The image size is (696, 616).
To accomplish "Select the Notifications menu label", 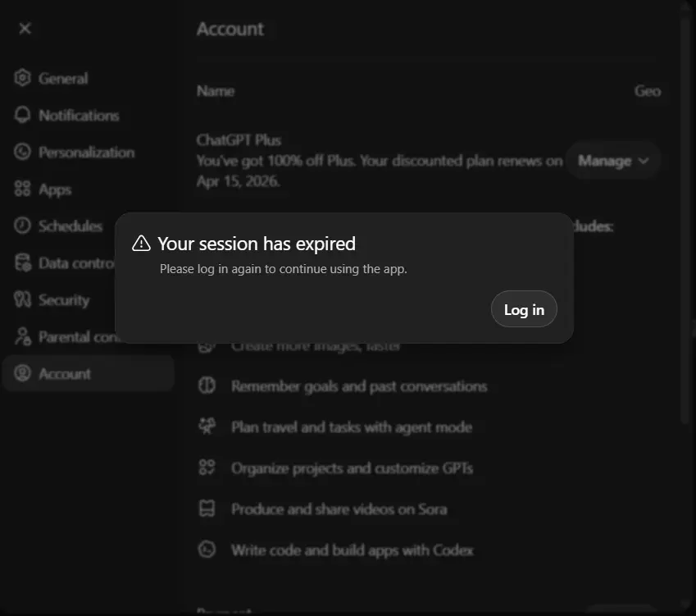I will [79, 116].
